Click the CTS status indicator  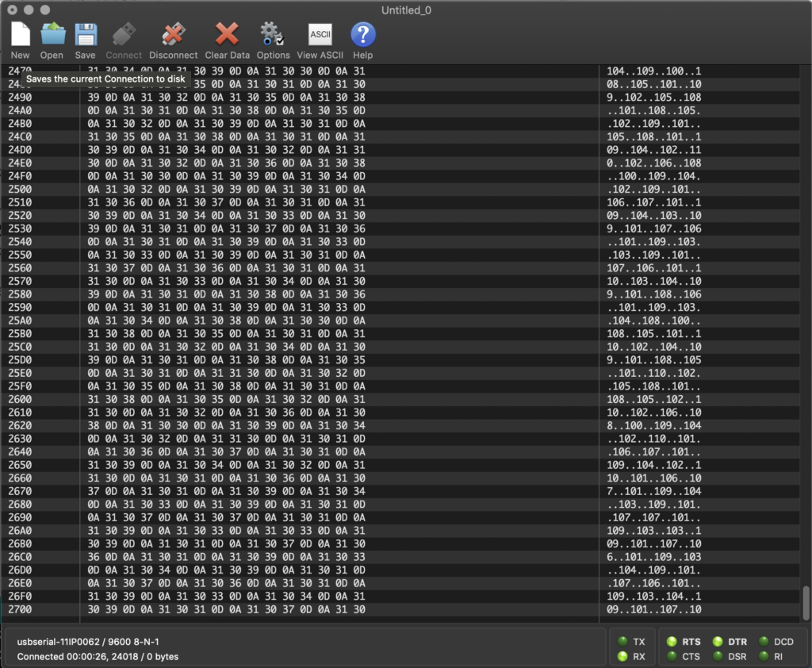click(x=672, y=657)
